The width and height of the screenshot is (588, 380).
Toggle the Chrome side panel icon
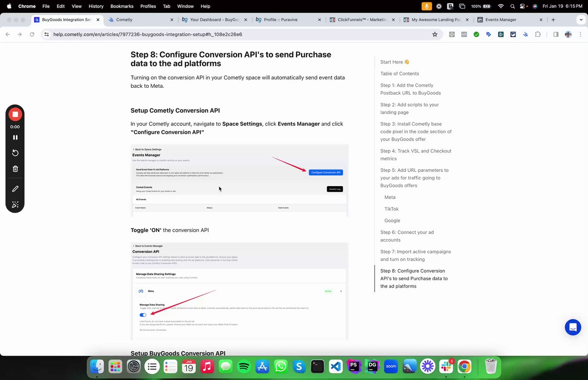(x=555, y=34)
